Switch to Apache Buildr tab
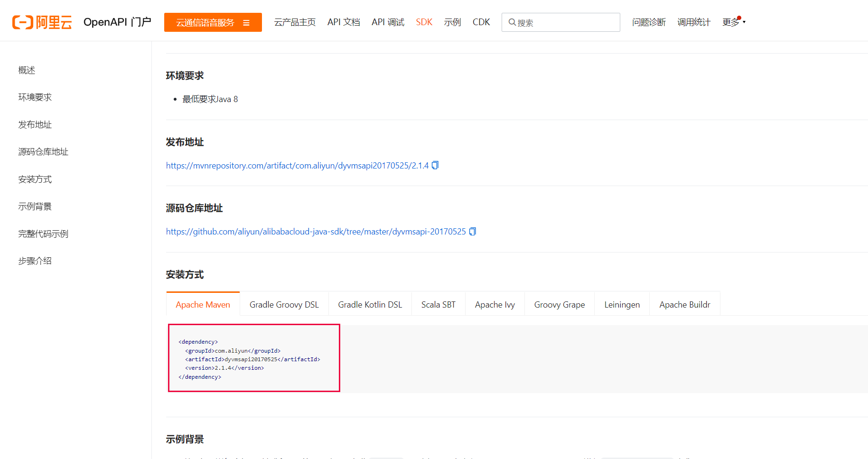 click(684, 304)
